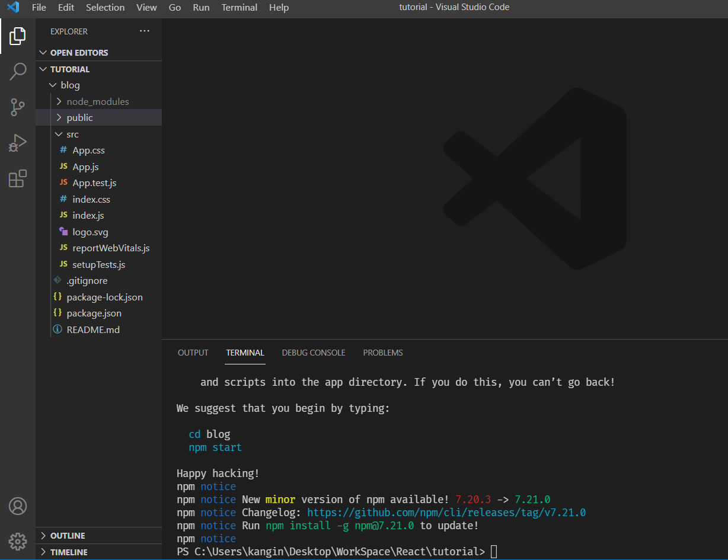
Task: Expand the public folder
Action: 98,117
